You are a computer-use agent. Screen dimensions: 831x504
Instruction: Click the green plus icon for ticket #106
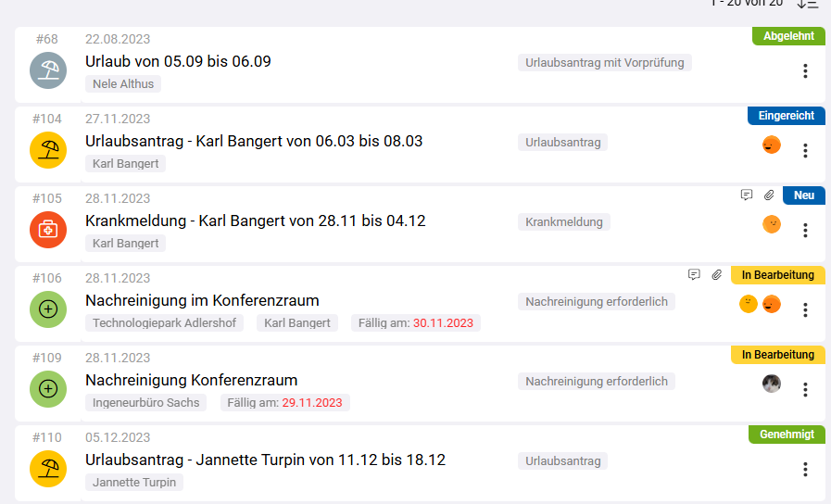[48, 309]
